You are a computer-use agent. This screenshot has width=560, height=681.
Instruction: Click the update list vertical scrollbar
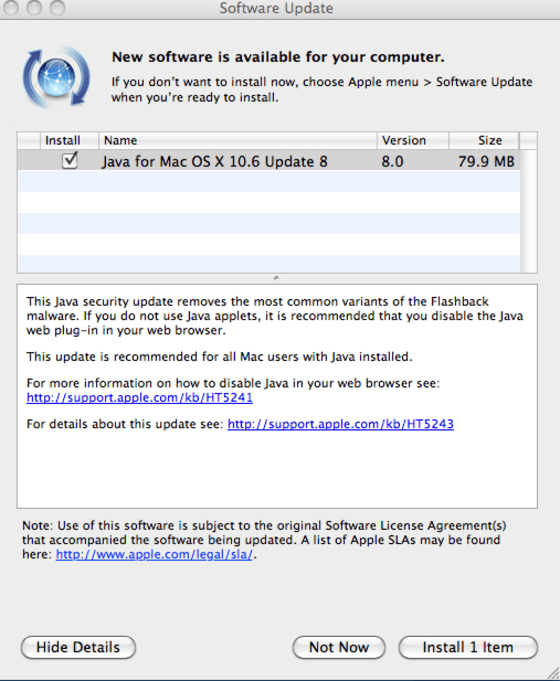coord(528,212)
